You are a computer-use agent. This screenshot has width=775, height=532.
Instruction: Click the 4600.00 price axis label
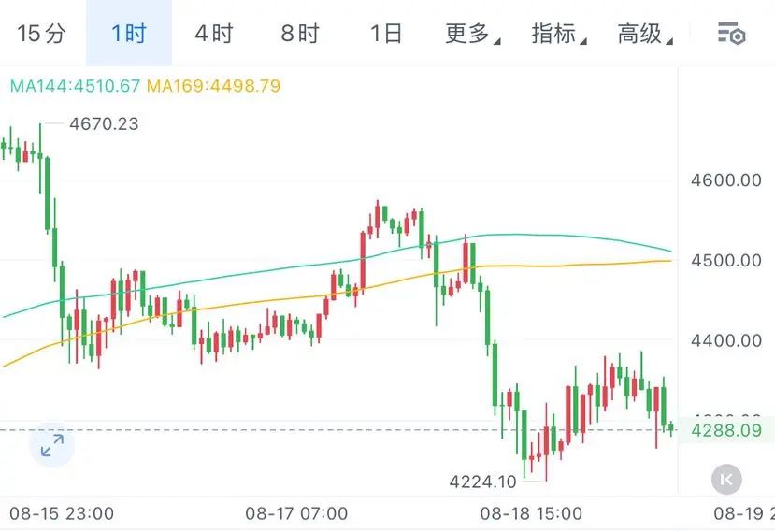726,180
